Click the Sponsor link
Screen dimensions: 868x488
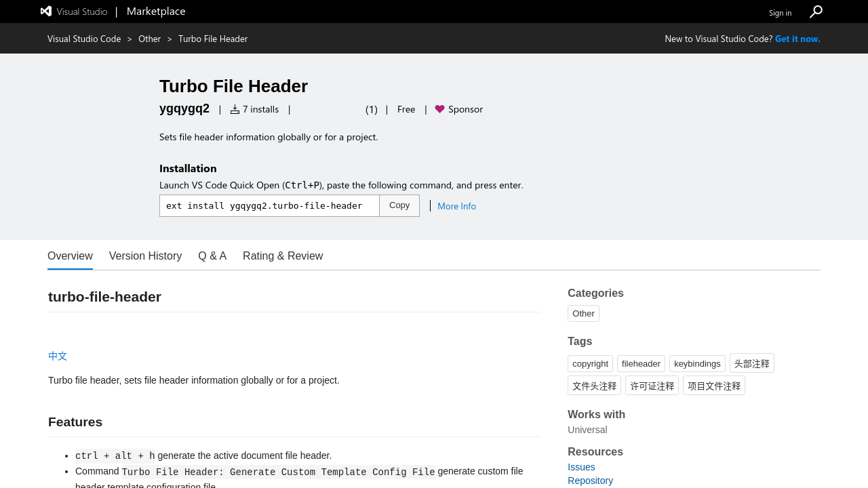tap(465, 109)
